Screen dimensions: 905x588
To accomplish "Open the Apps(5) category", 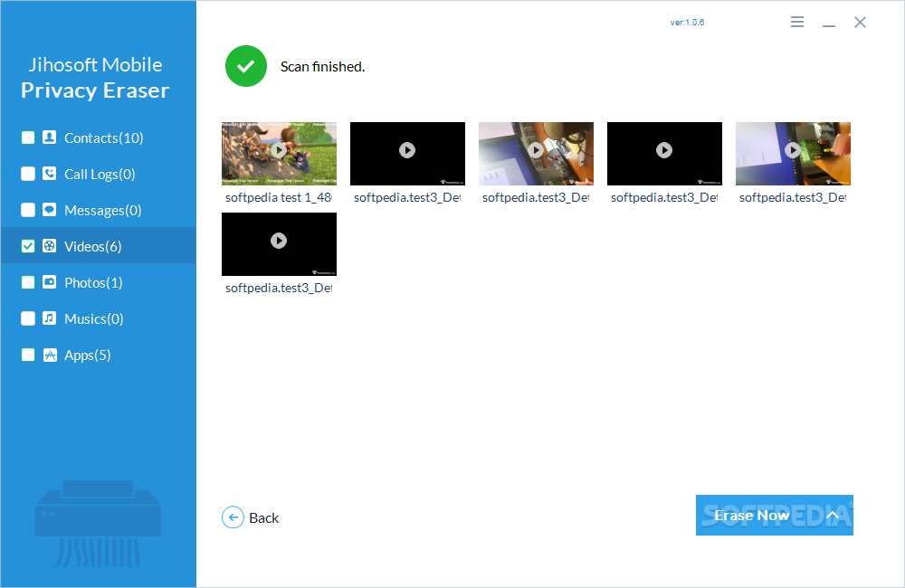I will click(87, 356).
